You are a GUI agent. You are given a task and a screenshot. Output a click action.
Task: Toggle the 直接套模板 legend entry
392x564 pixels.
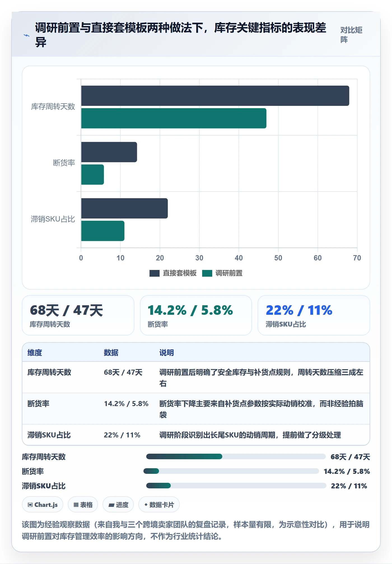[173, 273]
